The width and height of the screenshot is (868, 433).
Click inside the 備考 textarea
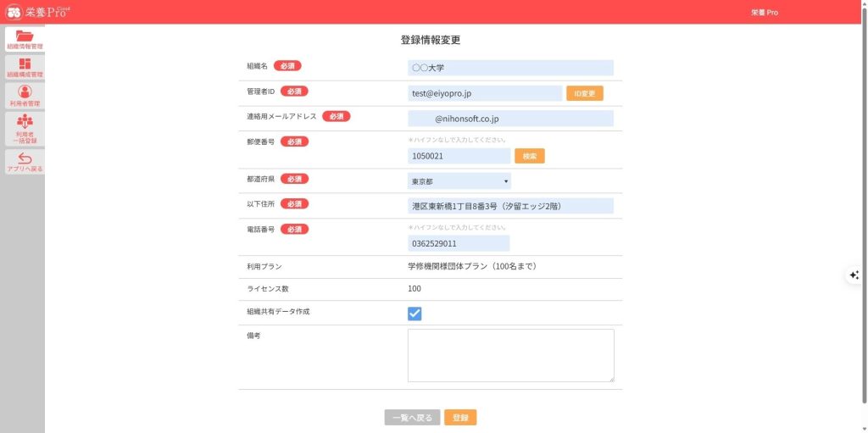[510, 355]
